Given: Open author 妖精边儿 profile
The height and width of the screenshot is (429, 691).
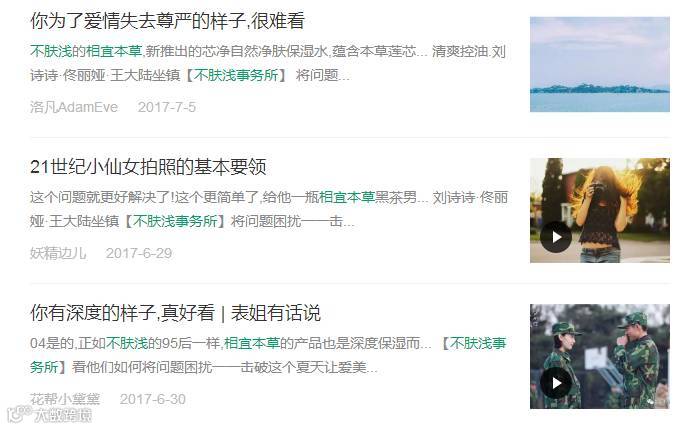Looking at the screenshot, I should [x=58, y=253].
